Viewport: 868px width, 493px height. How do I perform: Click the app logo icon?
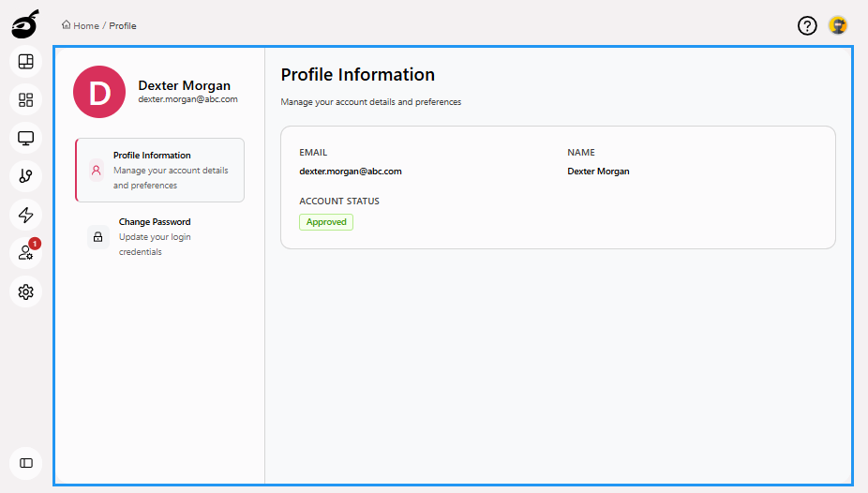click(25, 23)
